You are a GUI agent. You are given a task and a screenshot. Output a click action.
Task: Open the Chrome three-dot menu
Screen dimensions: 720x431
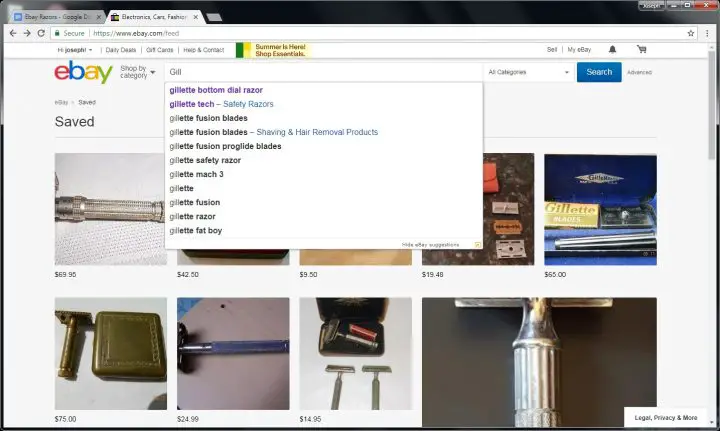[707, 33]
